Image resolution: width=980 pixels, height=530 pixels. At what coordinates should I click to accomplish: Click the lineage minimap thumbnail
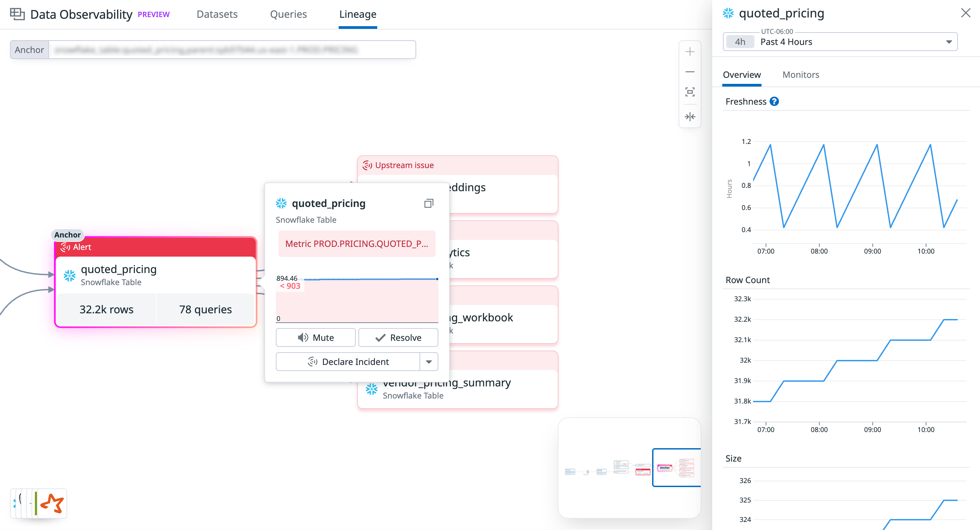point(629,468)
